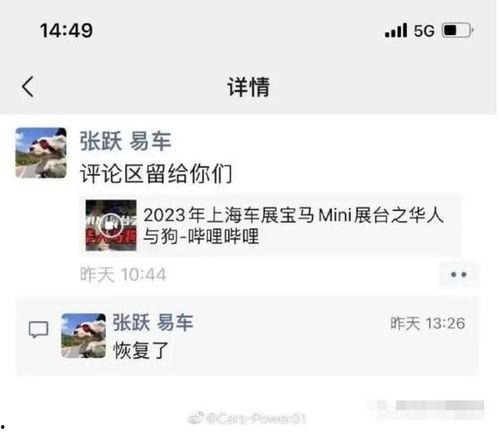Tap the comment text 恢复了
The width and height of the screenshot is (500, 433).
pyautogui.click(x=141, y=350)
